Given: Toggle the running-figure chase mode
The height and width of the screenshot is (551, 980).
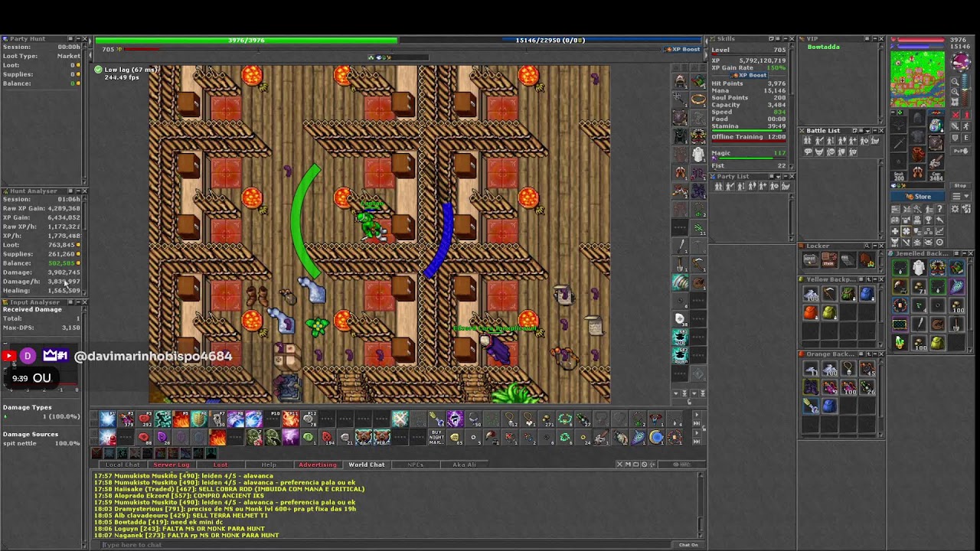Looking at the screenshot, I should coord(966,126).
